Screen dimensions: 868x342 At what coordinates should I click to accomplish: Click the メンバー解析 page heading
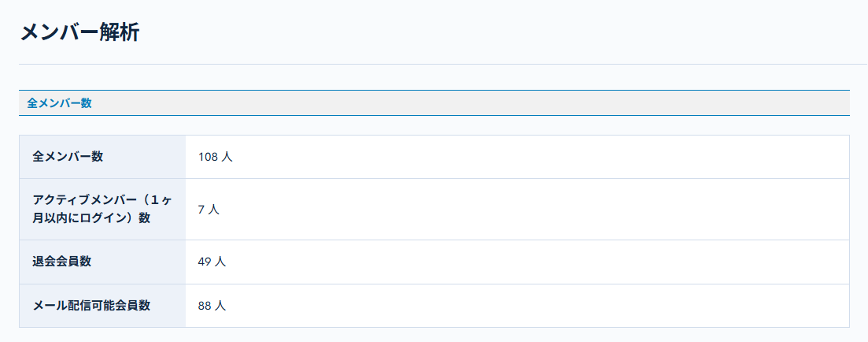click(79, 33)
